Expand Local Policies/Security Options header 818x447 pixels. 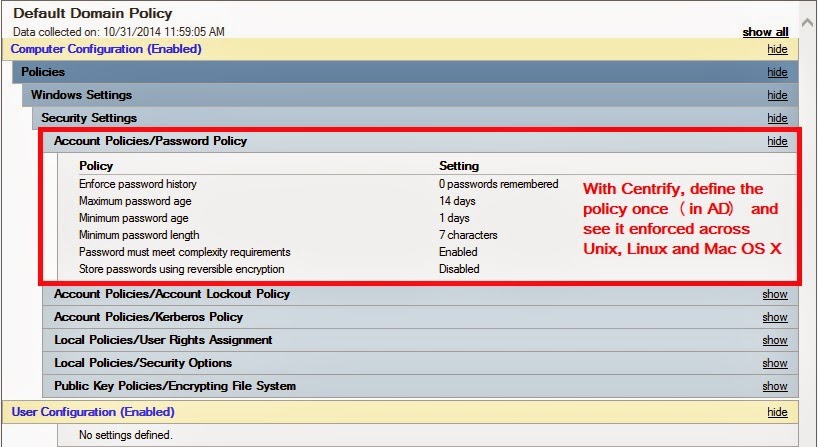(x=420, y=363)
